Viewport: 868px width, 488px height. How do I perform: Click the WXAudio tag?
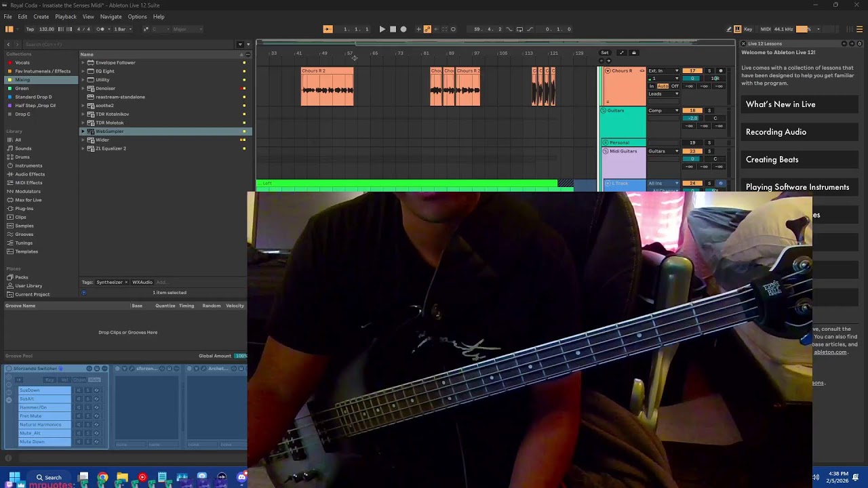coord(142,282)
